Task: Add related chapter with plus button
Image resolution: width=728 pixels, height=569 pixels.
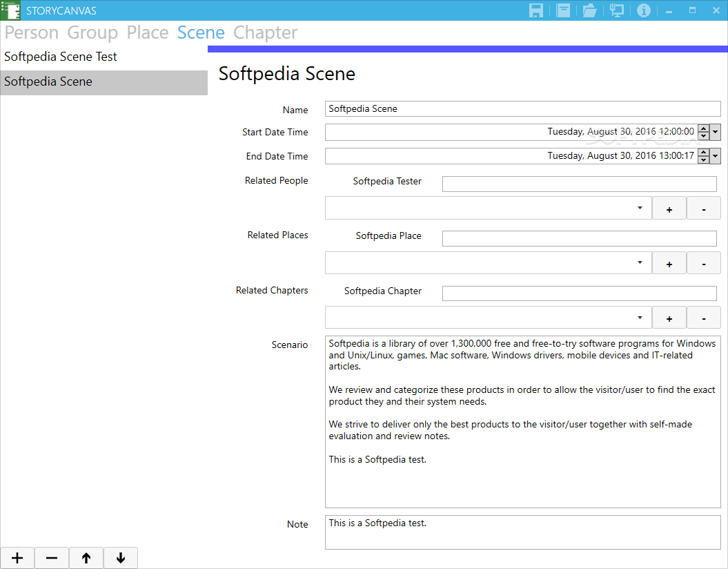Action: 669,318
